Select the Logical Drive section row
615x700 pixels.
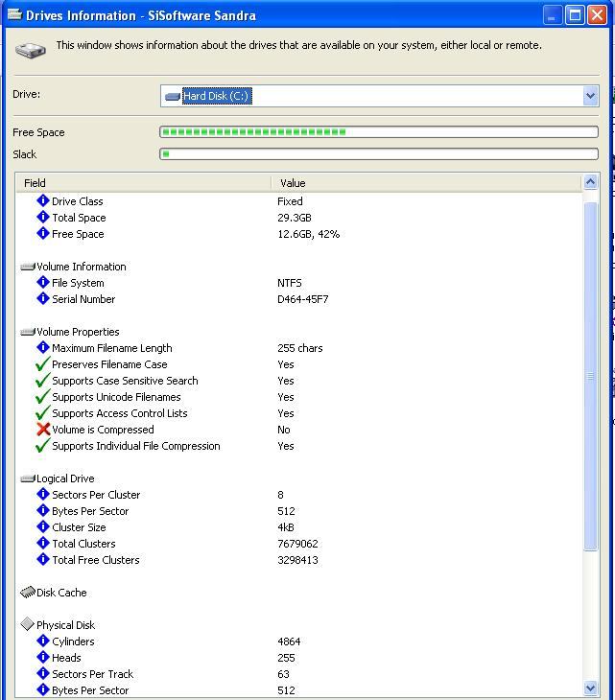pyautogui.click(x=299, y=478)
